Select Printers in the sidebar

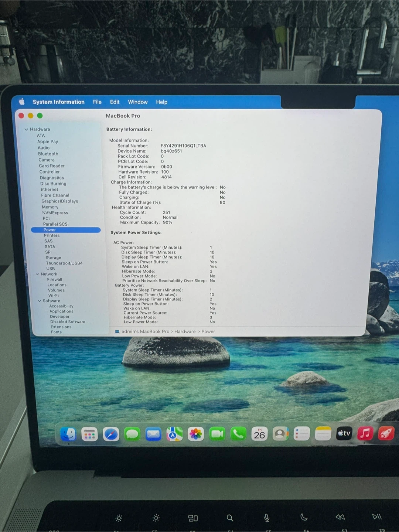pos(52,235)
